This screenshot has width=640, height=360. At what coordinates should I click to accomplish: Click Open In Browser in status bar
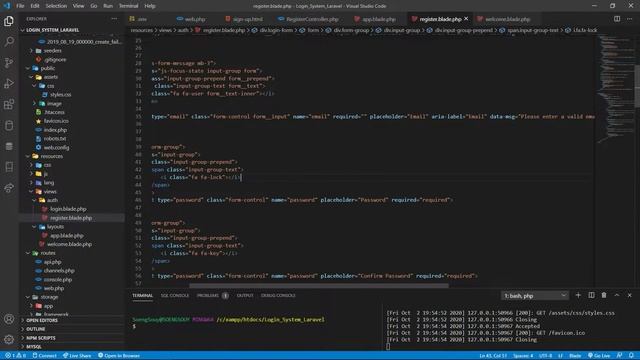click(x=119, y=356)
